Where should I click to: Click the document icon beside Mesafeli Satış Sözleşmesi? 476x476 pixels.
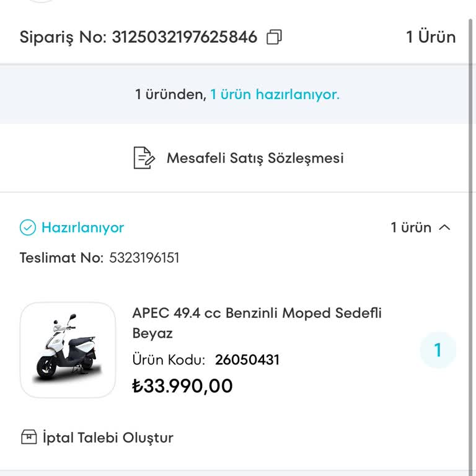144,158
